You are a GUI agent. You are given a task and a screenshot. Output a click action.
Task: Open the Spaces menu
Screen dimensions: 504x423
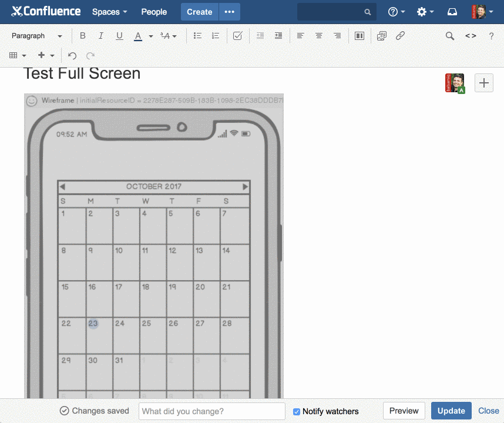(110, 12)
